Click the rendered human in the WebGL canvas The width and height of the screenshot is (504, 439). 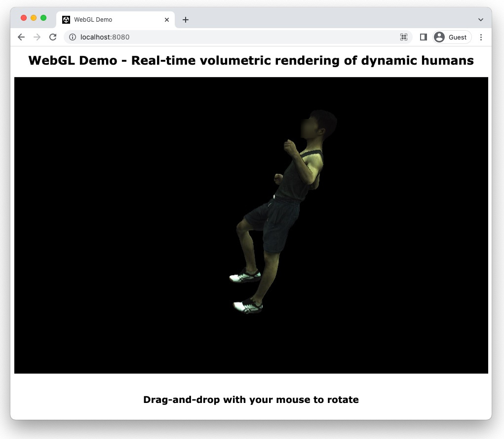283,211
